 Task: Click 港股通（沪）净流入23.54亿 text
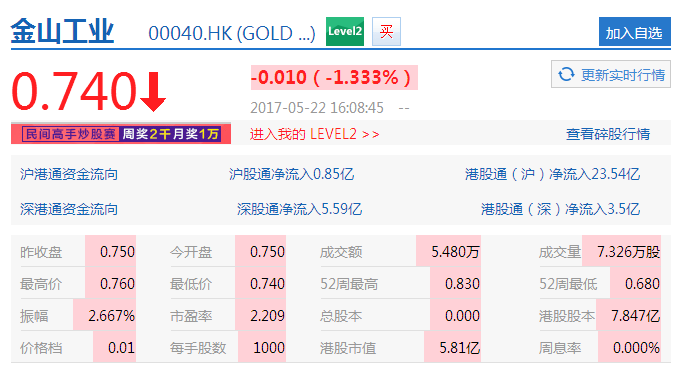[x=552, y=174]
